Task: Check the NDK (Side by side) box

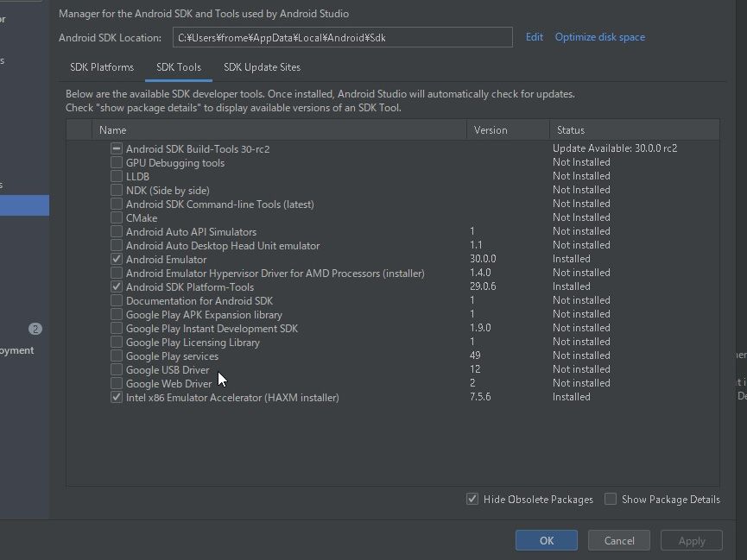Action: pyautogui.click(x=117, y=191)
